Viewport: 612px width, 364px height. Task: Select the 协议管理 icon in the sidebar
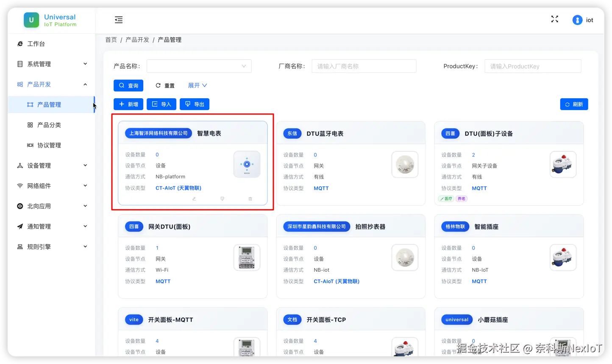(x=31, y=145)
